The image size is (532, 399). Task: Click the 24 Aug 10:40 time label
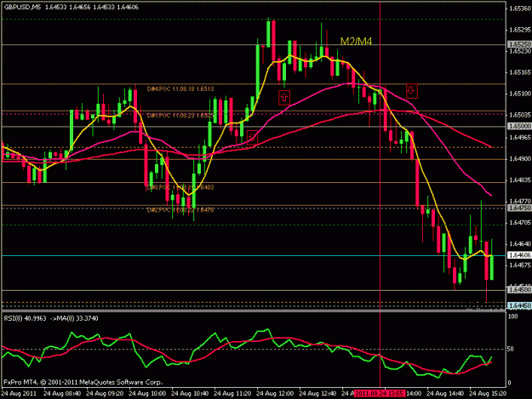[190, 394]
